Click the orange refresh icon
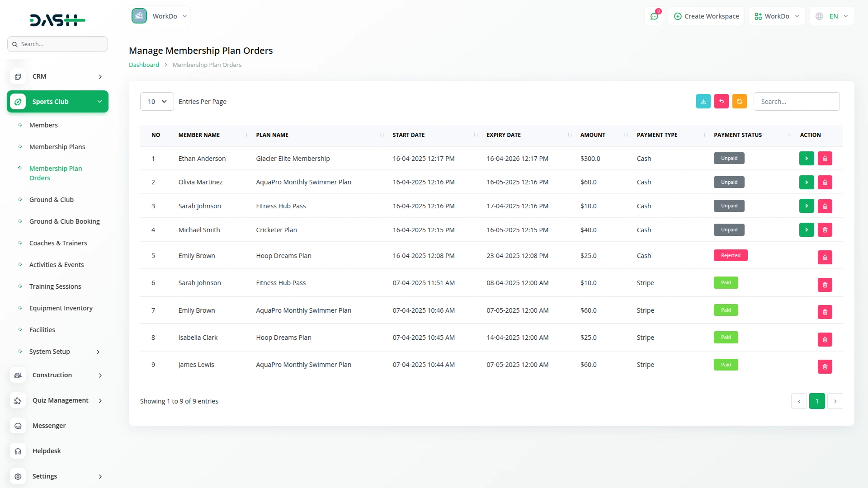Image resolution: width=868 pixels, height=488 pixels. click(x=739, y=102)
